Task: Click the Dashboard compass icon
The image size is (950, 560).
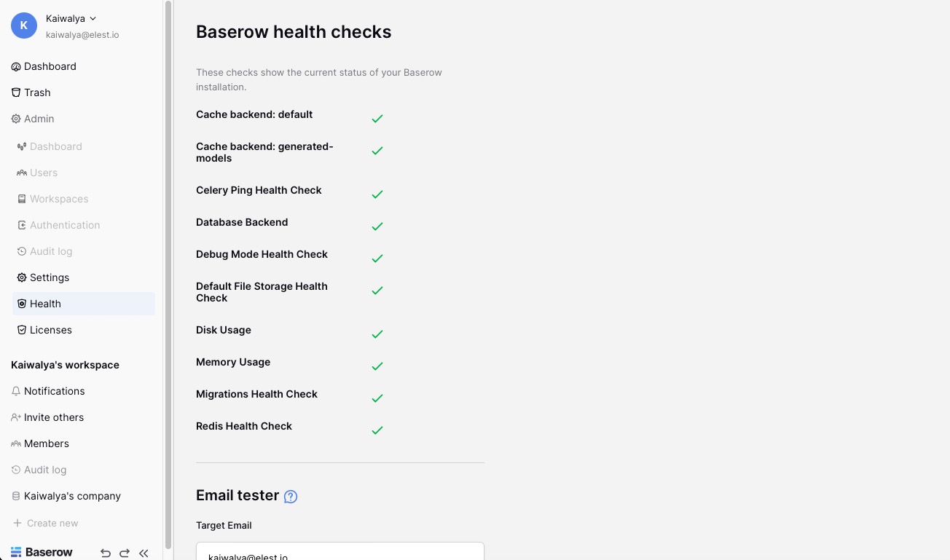Action: click(x=15, y=66)
